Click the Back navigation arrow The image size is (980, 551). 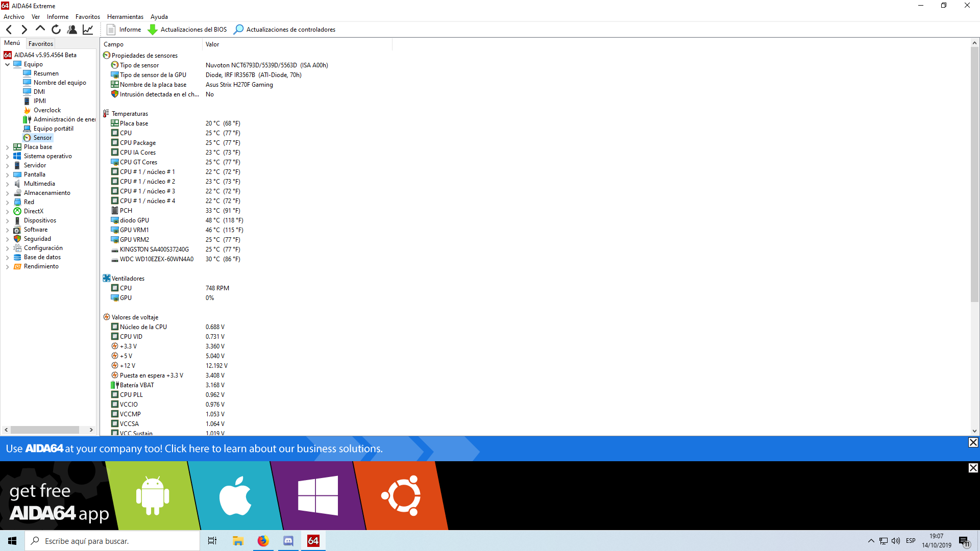[x=9, y=30]
